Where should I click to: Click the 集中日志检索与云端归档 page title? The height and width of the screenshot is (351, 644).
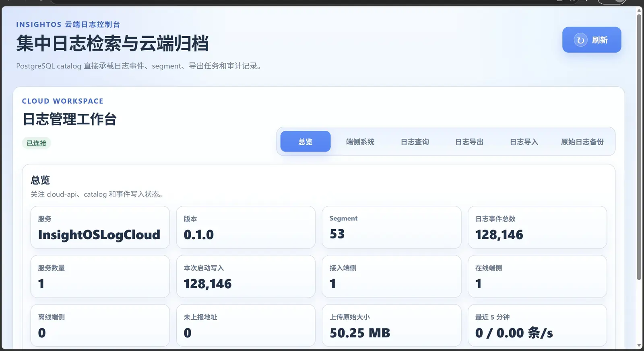[112, 43]
